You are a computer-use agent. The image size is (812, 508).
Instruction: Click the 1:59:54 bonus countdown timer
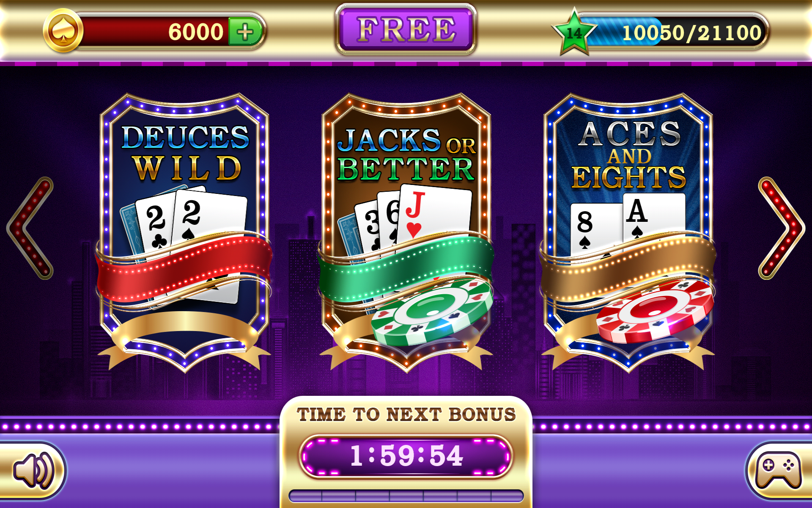pyautogui.click(x=406, y=456)
